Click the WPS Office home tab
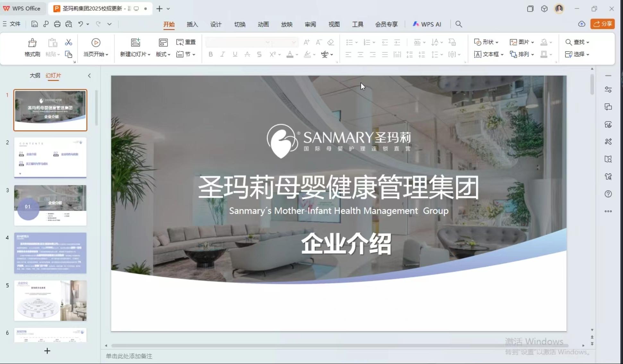This screenshot has width=623, height=364. [x=22, y=9]
